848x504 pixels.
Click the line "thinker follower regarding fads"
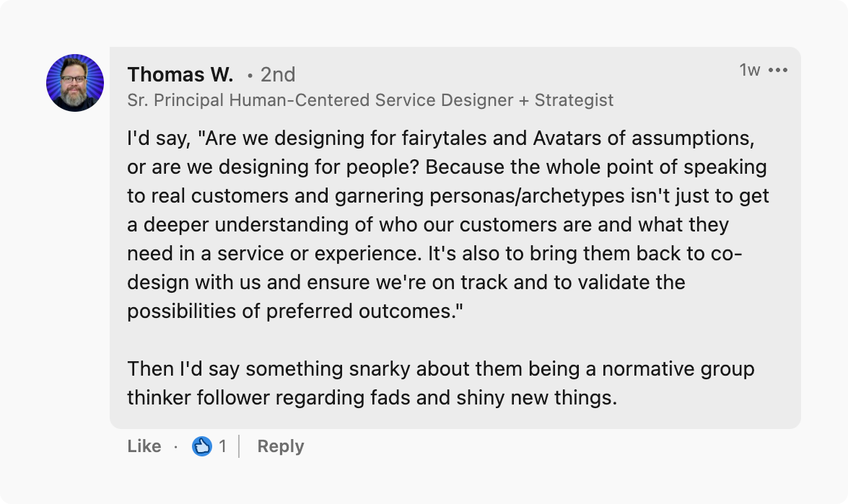372,398
